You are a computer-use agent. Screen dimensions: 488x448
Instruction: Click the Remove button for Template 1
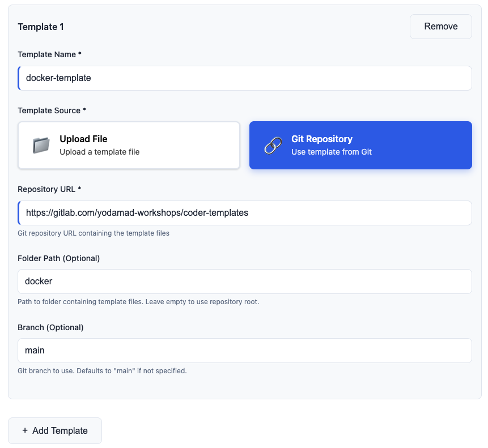(x=440, y=26)
